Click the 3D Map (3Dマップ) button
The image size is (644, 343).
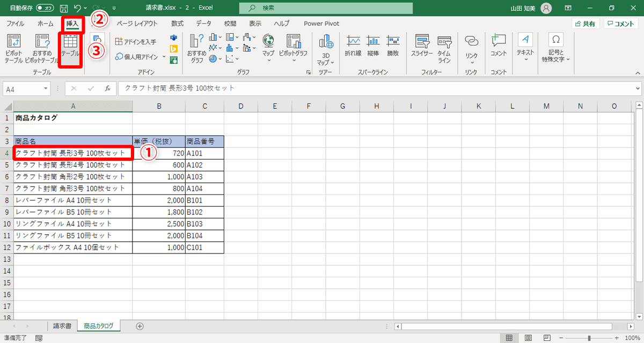pos(326,49)
